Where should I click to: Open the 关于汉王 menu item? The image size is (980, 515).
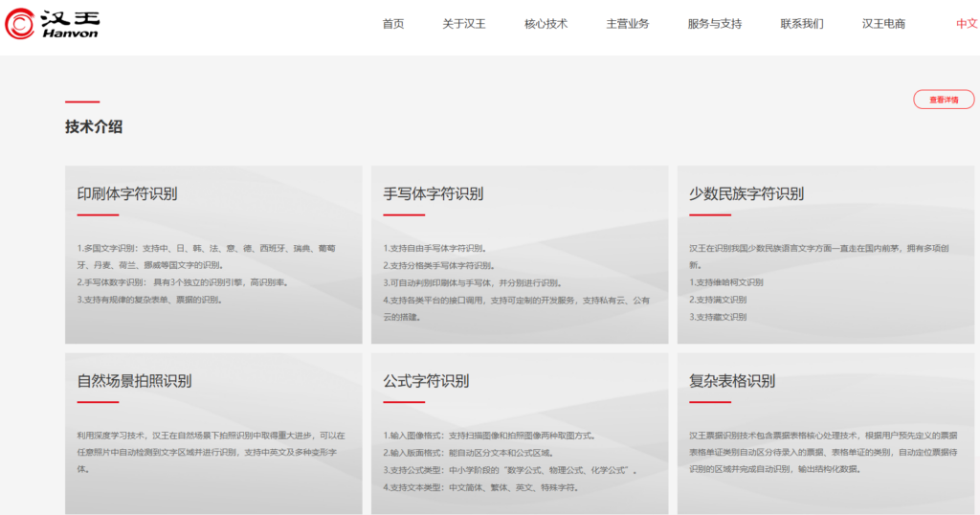point(464,24)
